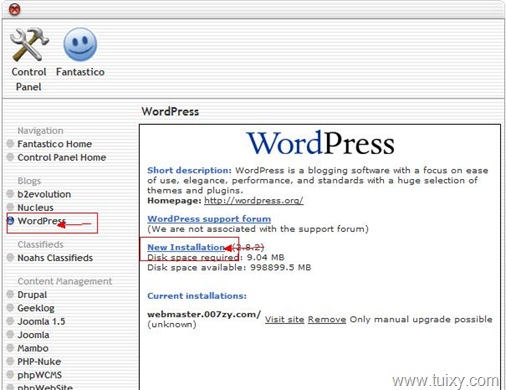The image size is (506, 390).
Task: Click the red close icon at top left
Action: (x=14, y=9)
